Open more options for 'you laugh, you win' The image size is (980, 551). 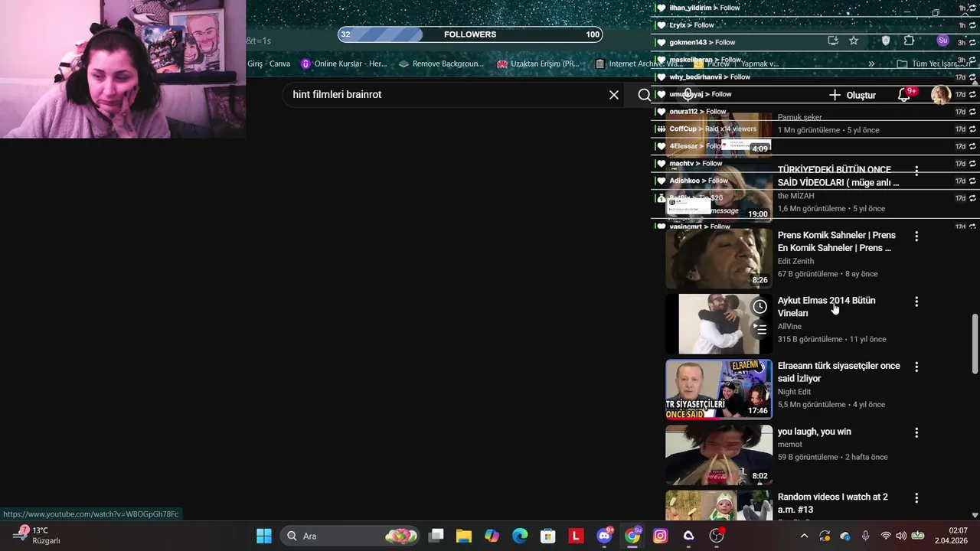916,432
